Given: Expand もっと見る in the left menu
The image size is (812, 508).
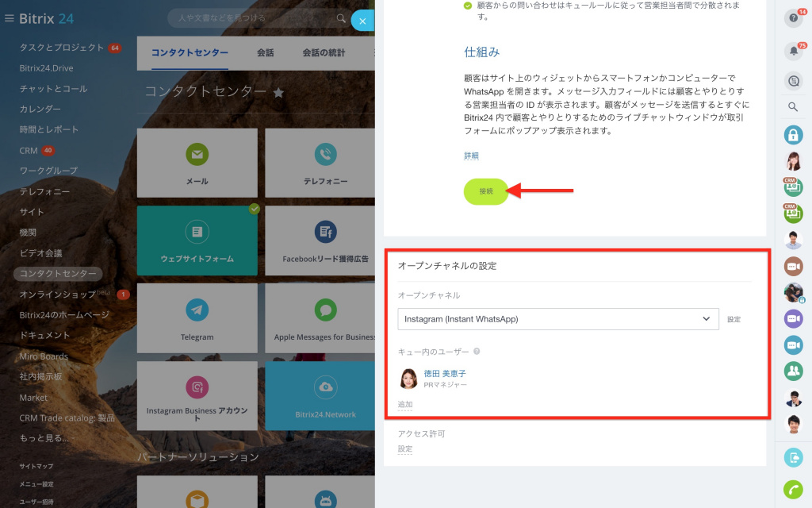Looking at the screenshot, I should 45,438.
